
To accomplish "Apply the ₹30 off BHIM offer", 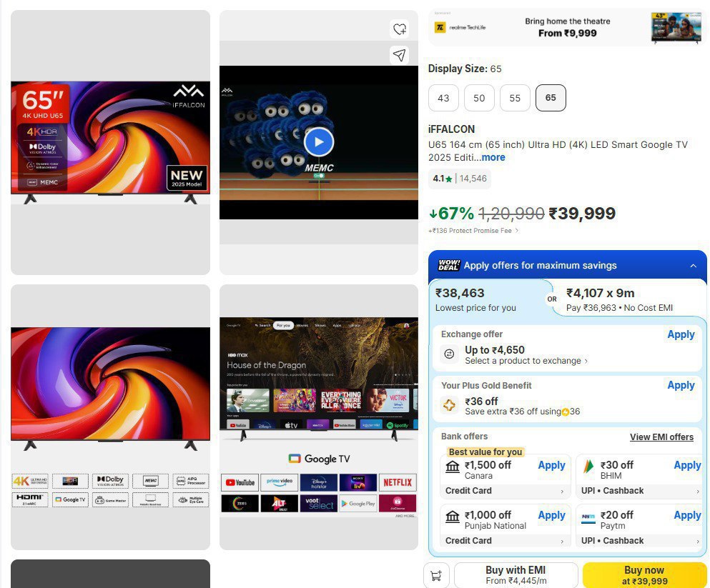I will (687, 465).
